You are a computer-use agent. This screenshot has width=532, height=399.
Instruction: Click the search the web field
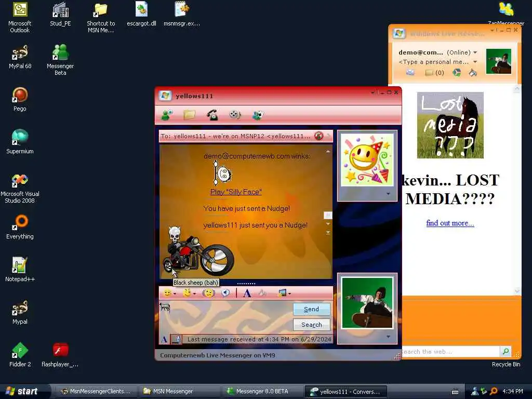pyautogui.click(x=450, y=352)
